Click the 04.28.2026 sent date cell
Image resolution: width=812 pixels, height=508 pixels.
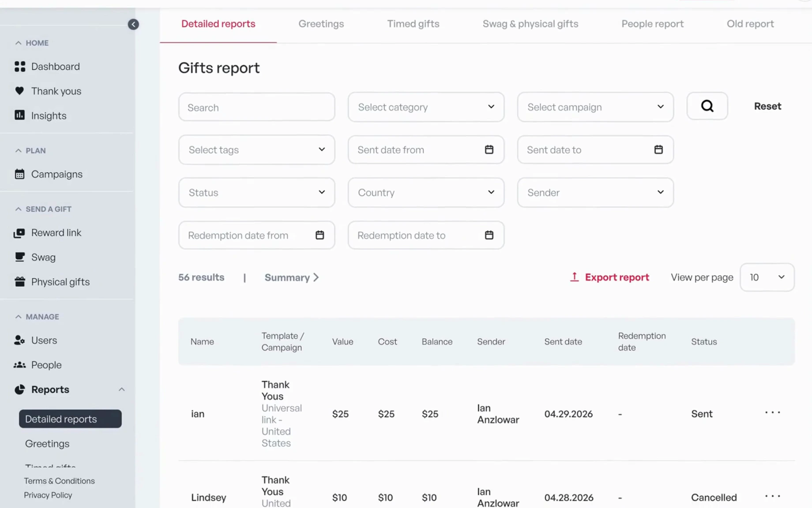tap(568, 497)
